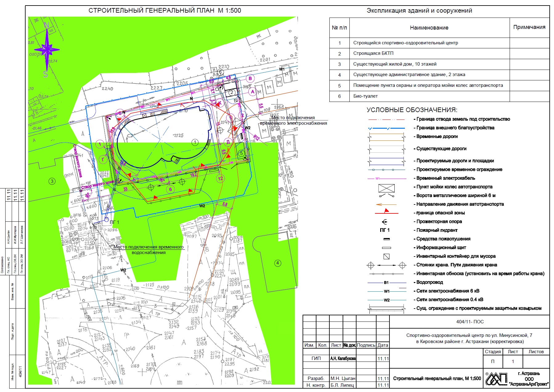
Task: Click 'Существующий жилой дом, 10 этажей' row
Action: point(439,64)
